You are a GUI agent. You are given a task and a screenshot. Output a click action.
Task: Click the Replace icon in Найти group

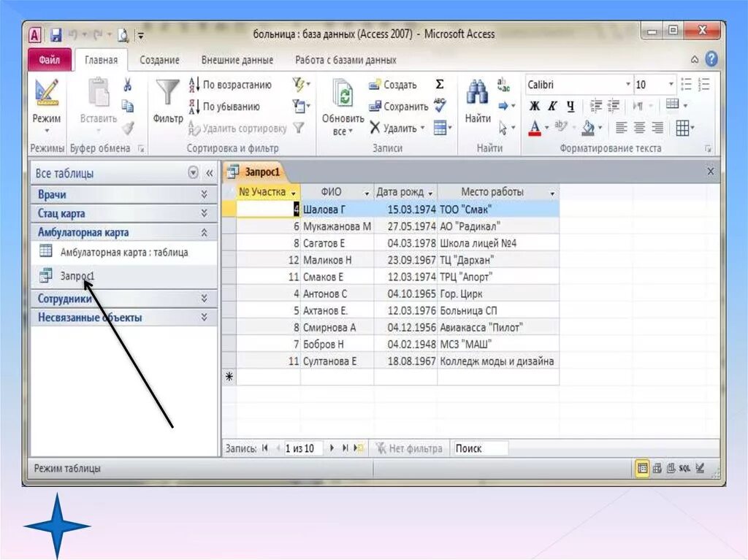tap(503, 85)
